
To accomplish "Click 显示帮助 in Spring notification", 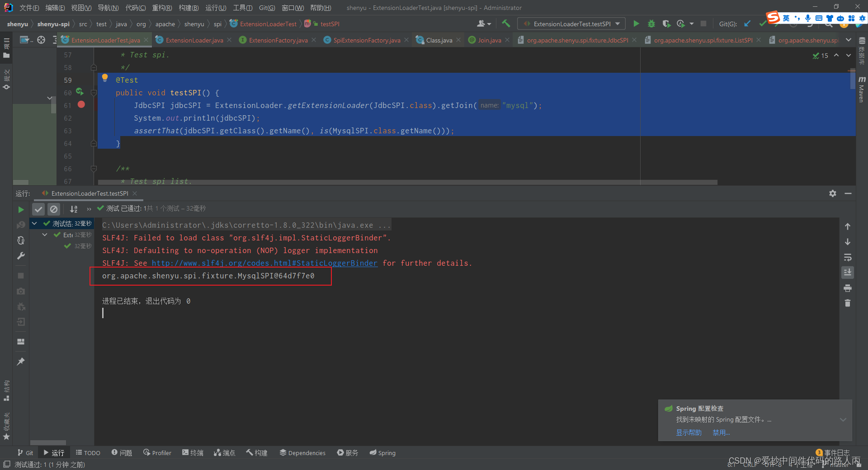I will point(689,432).
